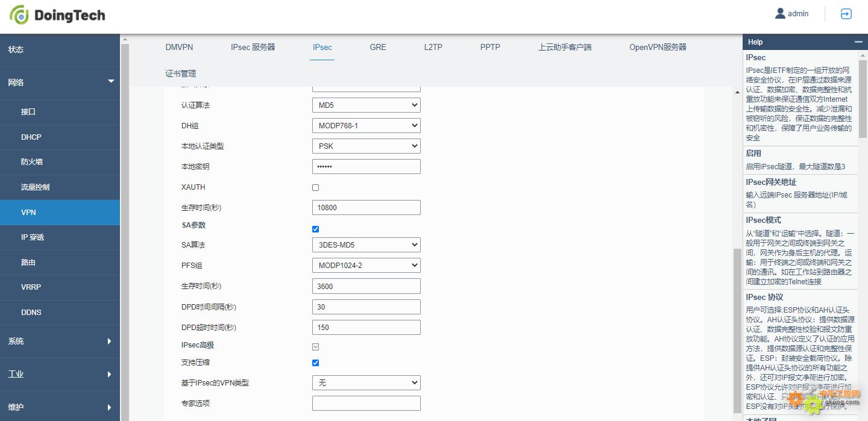This screenshot has height=421, width=868.
Task: Toggle the 支持压缩 checkbox
Action: 315,363
